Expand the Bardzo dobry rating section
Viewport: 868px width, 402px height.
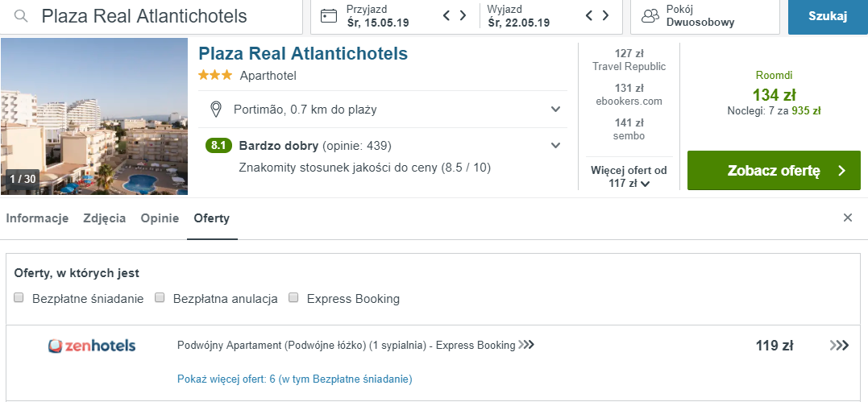tap(555, 146)
